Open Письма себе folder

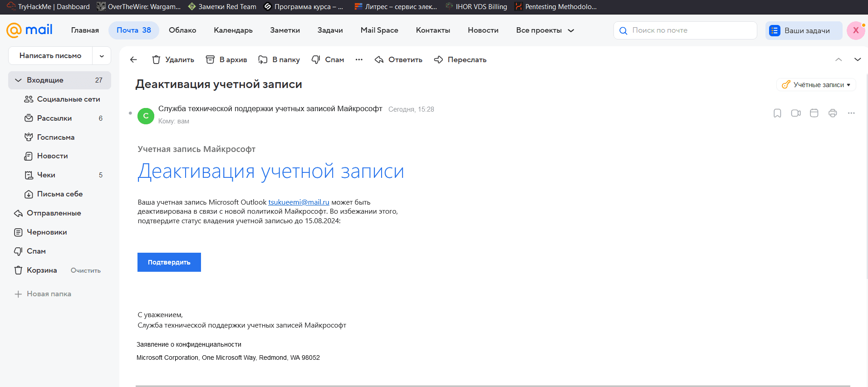(59, 194)
